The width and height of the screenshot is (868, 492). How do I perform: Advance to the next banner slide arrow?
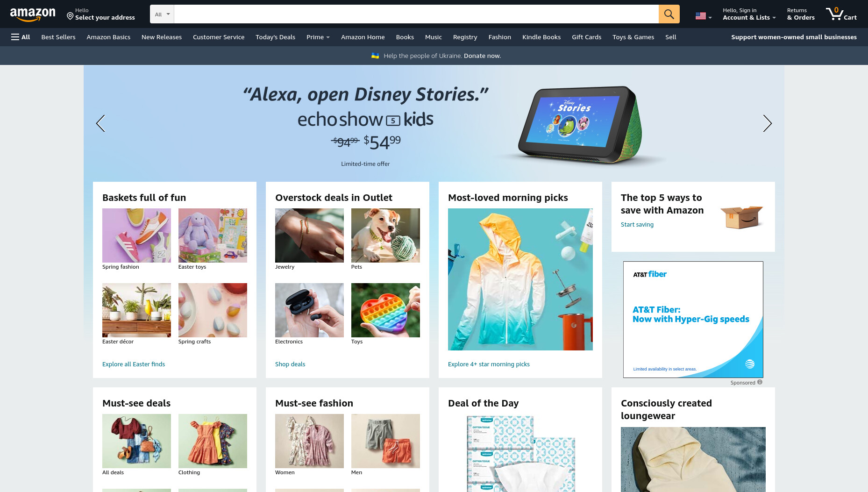(x=767, y=123)
